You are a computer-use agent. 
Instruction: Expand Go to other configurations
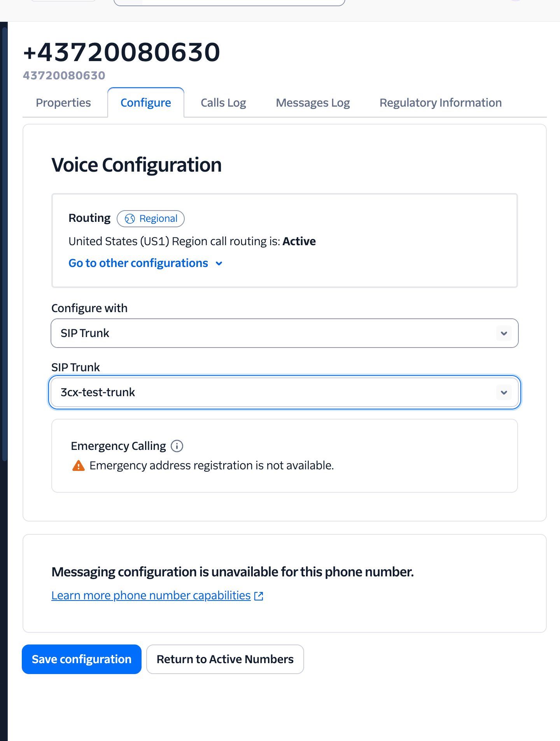[x=145, y=263]
